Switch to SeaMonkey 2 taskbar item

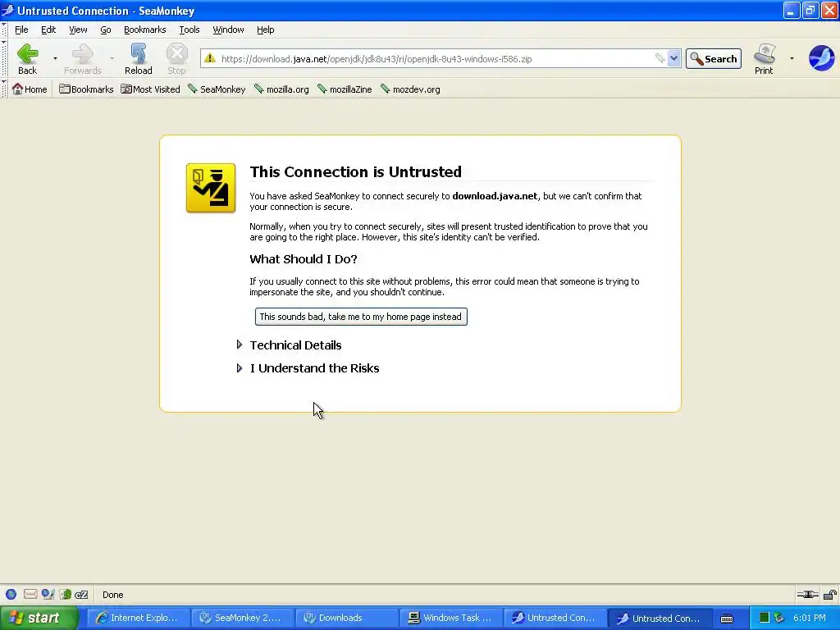[241, 618]
